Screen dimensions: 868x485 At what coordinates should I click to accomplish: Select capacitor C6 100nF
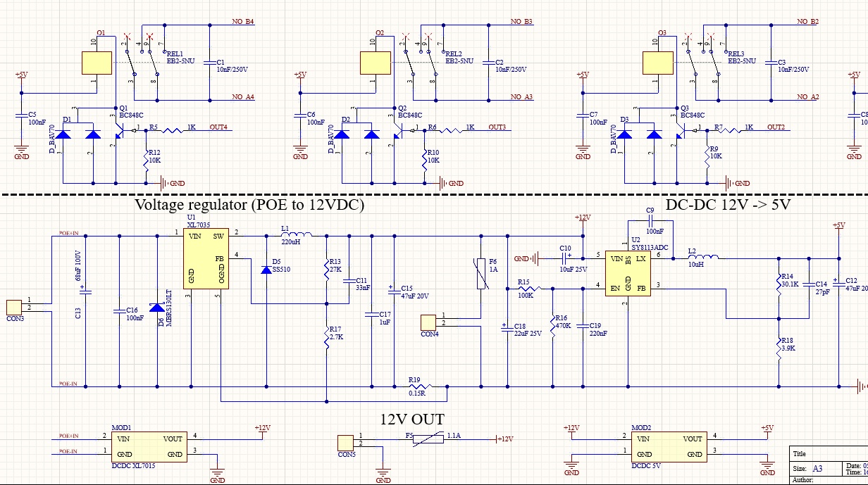coord(301,116)
